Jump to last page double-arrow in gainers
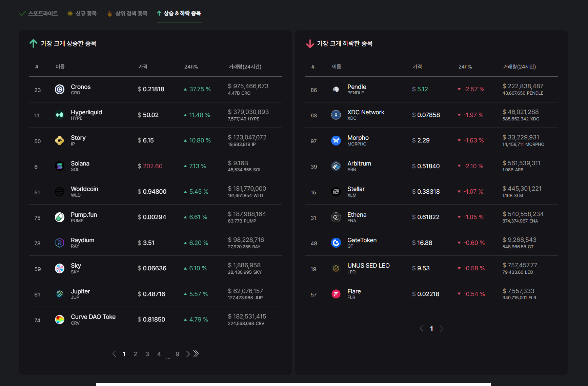The width and height of the screenshot is (588, 386). (x=196, y=354)
